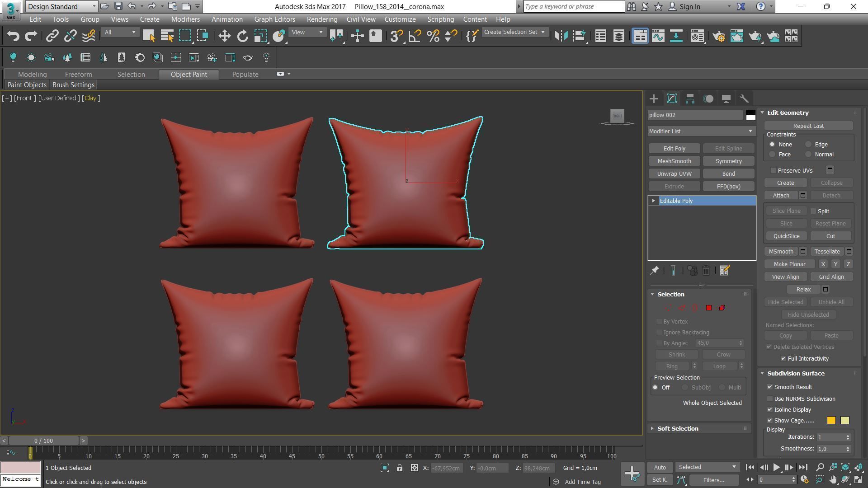
Task: Toggle the Angle Snap button
Action: tap(415, 36)
